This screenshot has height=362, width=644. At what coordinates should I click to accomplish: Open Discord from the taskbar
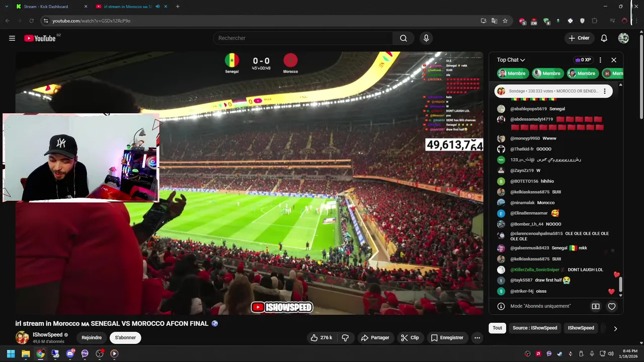tap(70, 354)
